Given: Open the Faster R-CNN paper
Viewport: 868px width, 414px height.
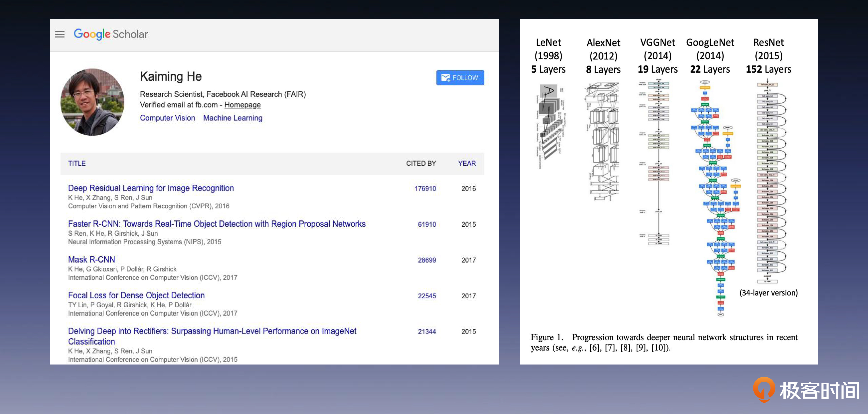Looking at the screenshot, I should click(x=216, y=224).
